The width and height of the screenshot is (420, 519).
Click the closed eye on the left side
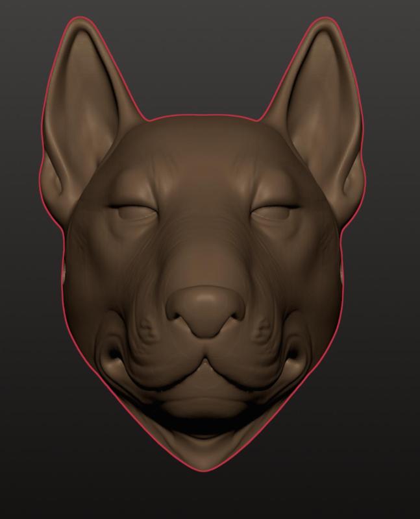(134, 211)
